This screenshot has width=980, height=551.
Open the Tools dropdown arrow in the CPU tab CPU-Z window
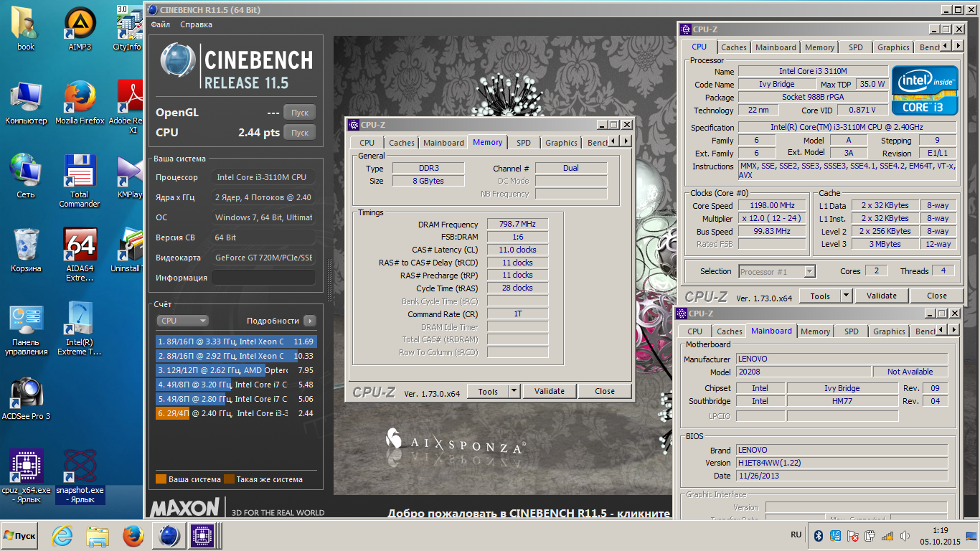[847, 296]
